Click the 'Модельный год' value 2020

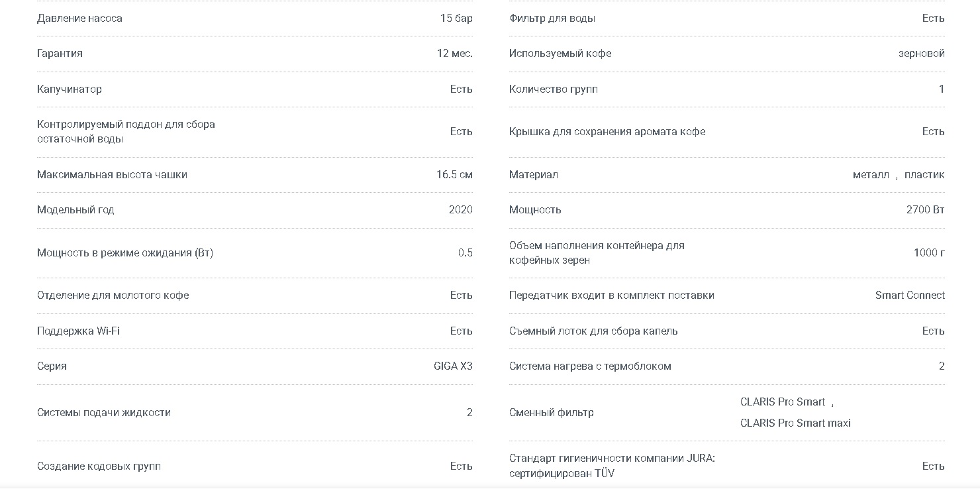(x=461, y=210)
